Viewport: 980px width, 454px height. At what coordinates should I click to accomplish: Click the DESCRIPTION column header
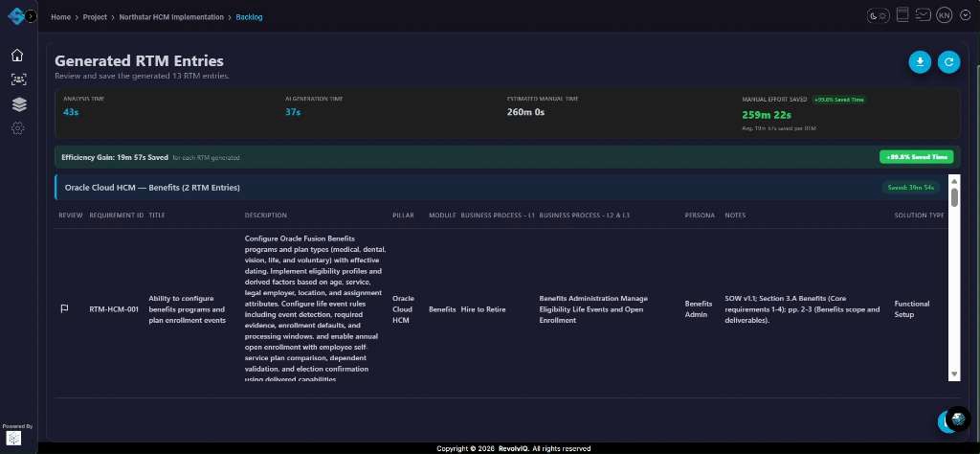coord(266,216)
